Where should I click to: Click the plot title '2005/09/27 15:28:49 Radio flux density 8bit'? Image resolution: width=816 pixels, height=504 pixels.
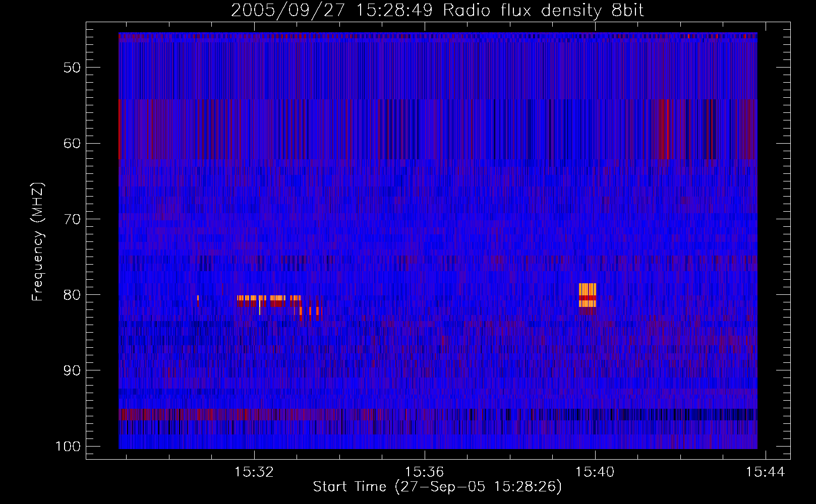click(x=437, y=10)
